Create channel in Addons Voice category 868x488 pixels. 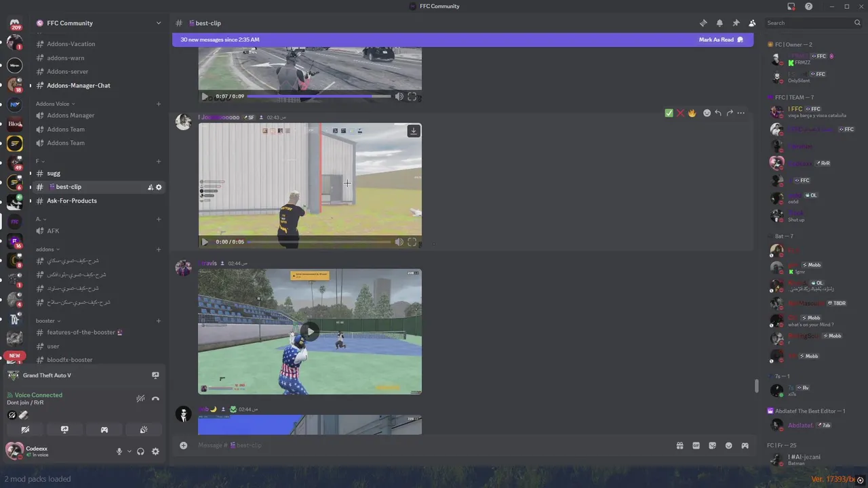(159, 104)
